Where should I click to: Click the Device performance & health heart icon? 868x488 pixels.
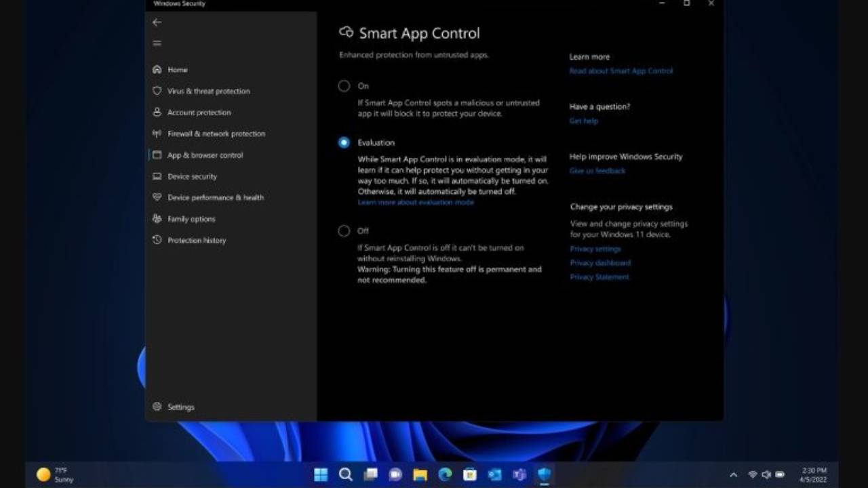157,197
